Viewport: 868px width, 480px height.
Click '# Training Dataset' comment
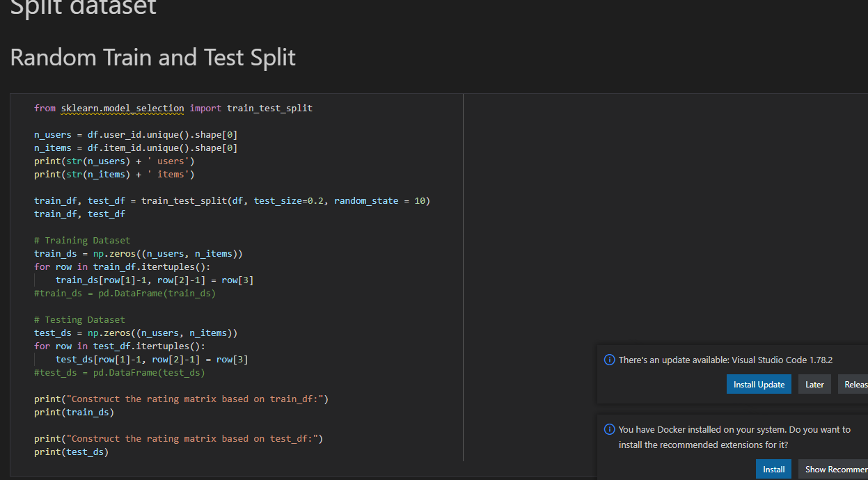82,240
